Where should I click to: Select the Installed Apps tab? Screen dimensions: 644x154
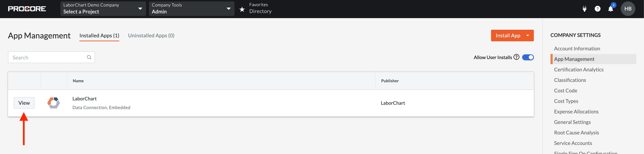click(99, 36)
